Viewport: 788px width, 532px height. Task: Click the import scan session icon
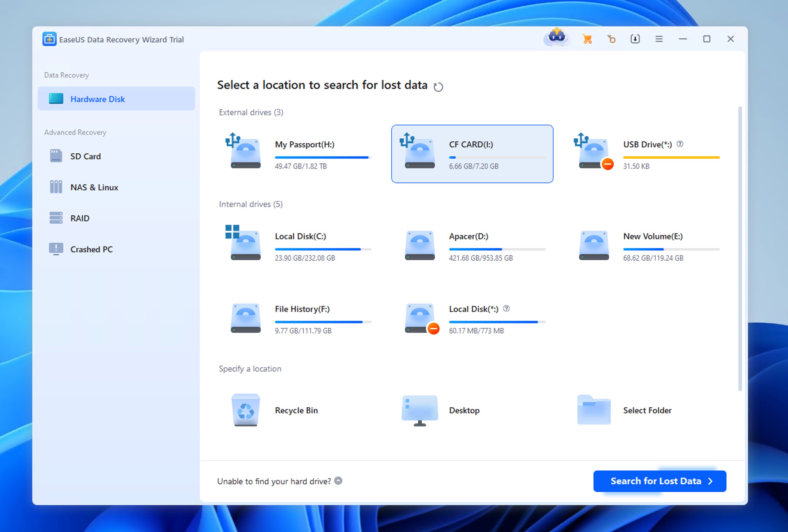click(635, 39)
